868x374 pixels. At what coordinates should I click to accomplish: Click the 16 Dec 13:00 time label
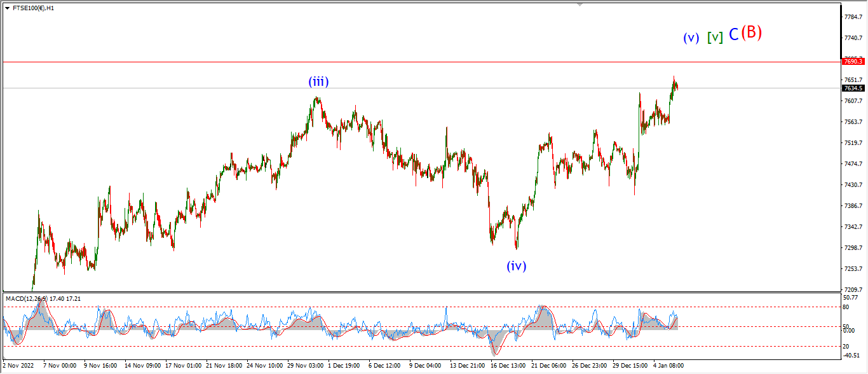[506, 366]
